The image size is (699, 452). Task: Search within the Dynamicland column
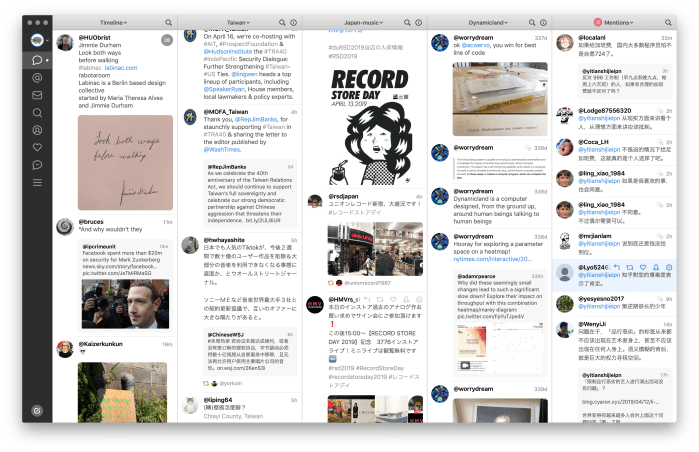pos(532,22)
